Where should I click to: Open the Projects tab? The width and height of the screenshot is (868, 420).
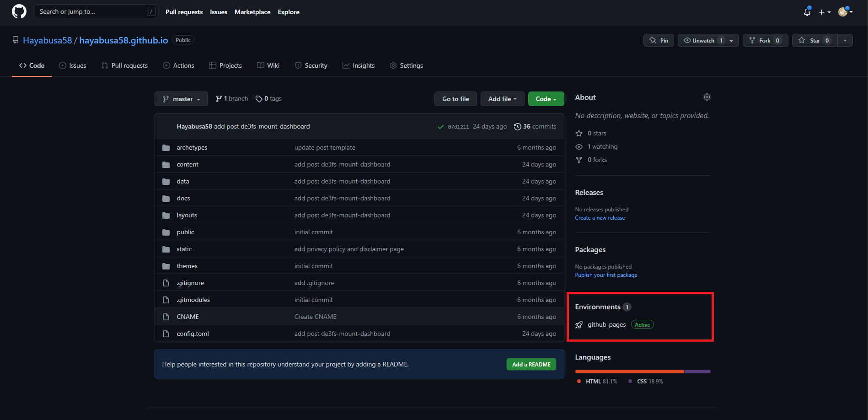click(x=225, y=65)
